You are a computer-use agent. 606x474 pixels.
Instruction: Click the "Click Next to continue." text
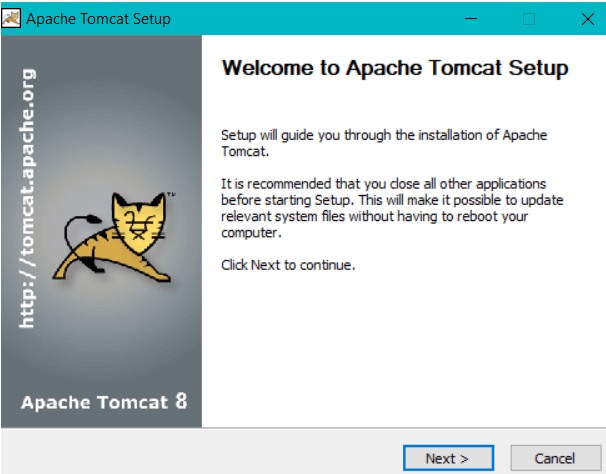point(288,265)
